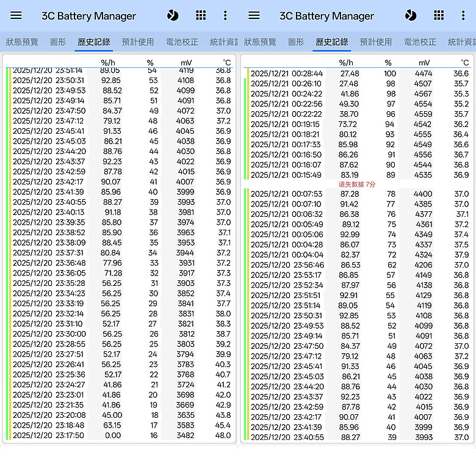Viewport: 476px width, 449px height.
Task: Open the apps grid icon in the left panel
Action: click(x=201, y=16)
